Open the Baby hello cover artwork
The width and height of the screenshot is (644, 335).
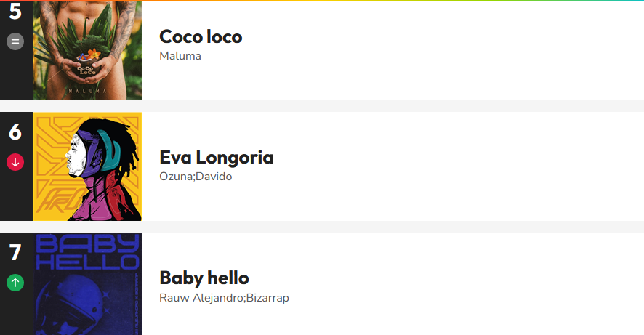87,283
